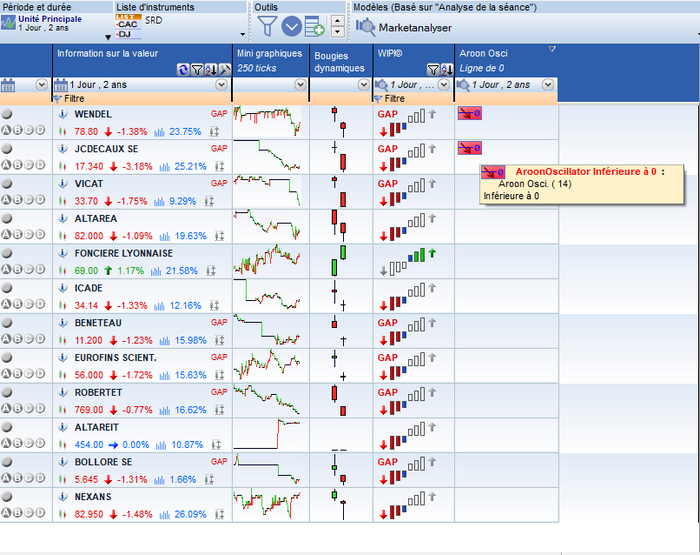
Task: Toggle the grey flag circle for WENDEL
Action: pyautogui.click(x=7, y=114)
